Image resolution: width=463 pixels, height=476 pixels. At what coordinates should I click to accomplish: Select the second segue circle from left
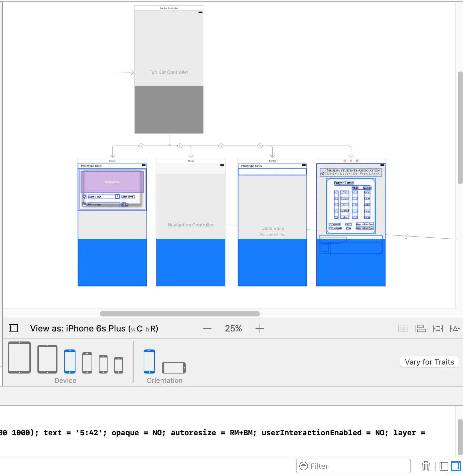click(180, 146)
